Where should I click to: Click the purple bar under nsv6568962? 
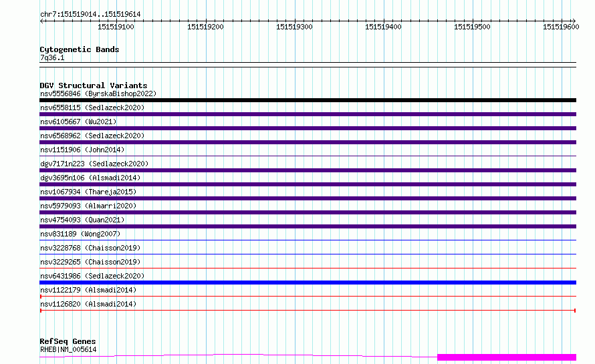click(308, 142)
